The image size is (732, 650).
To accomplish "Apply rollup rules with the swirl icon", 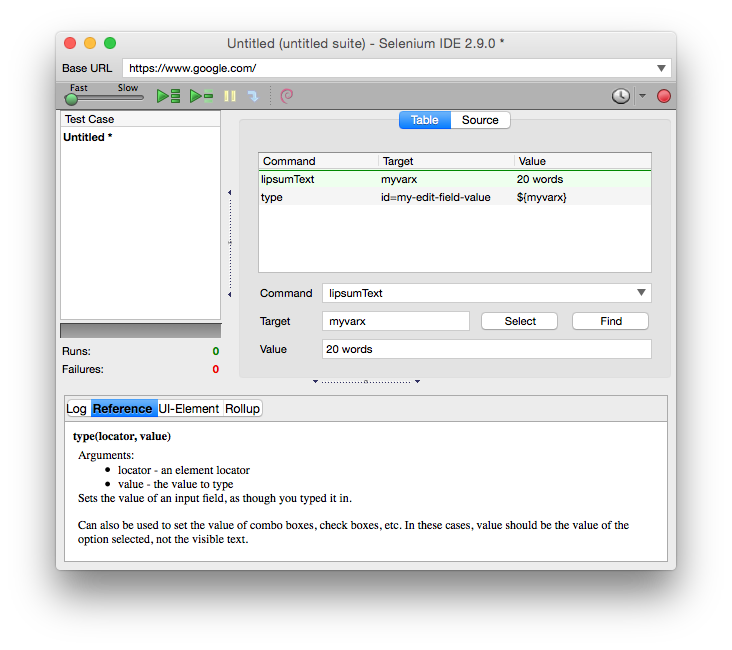I will coord(287,96).
